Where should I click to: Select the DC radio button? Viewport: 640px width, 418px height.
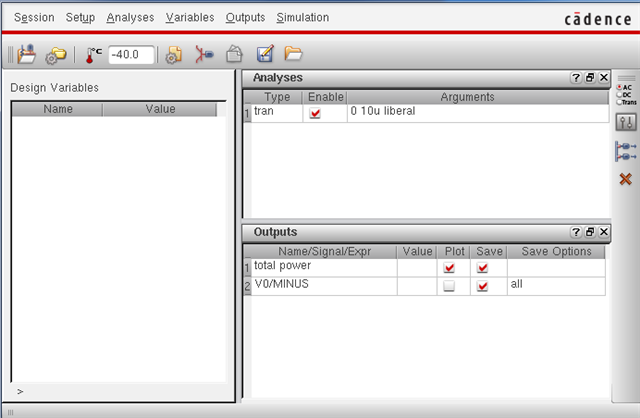(x=620, y=94)
